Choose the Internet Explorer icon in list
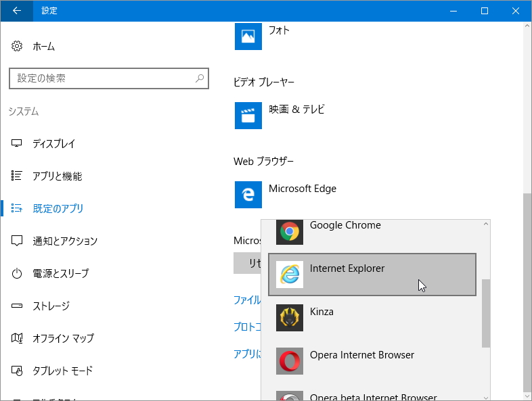 (x=290, y=275)
